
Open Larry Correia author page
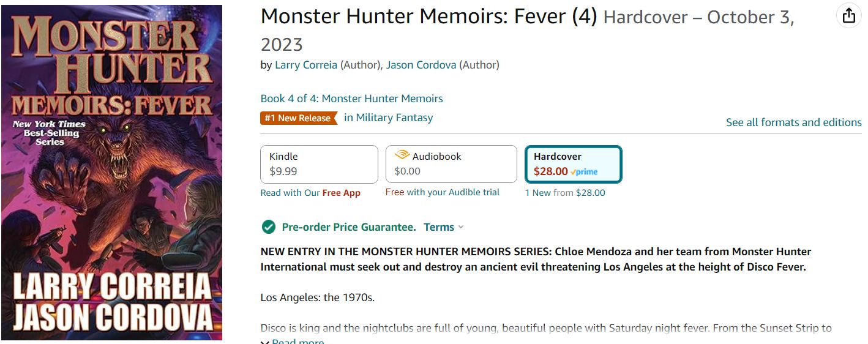pyautogui.click(x=305, y=65)
